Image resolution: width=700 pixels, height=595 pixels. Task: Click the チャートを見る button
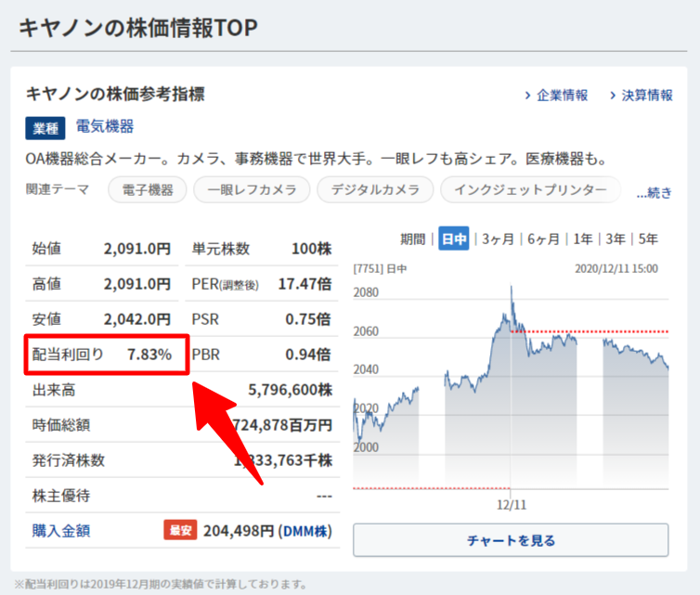click(511, 540)
